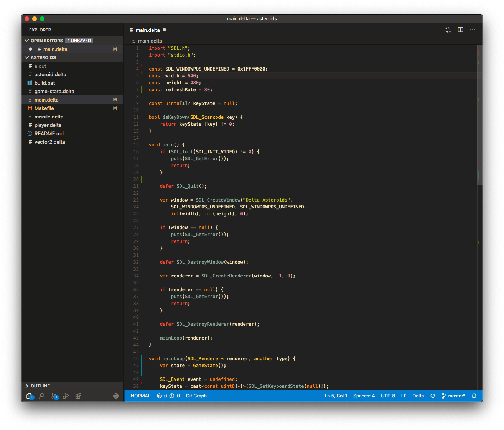The height and width of the screenshot is (430, 504).
Task: Click the errors count in the status bar
Action: pyautogui.click(x=162, y=396)
